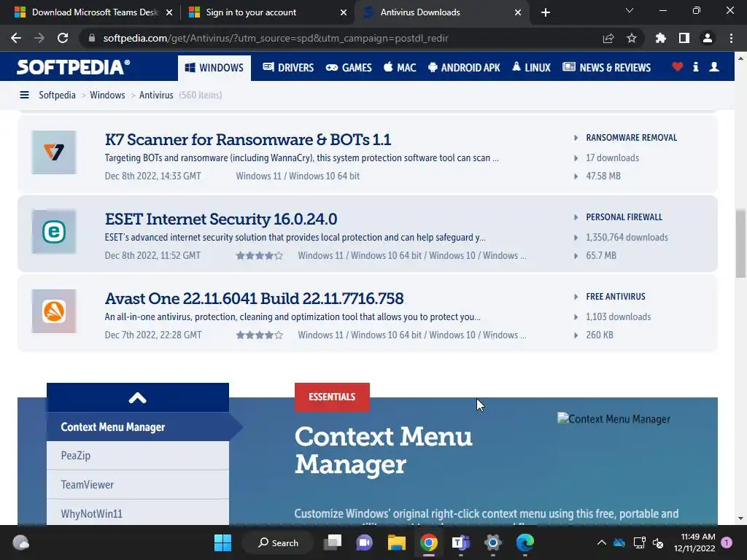Select the Windows category tab
Image resolution: width=747 pixels, height=560 pixels.
[x=214, y=68]
